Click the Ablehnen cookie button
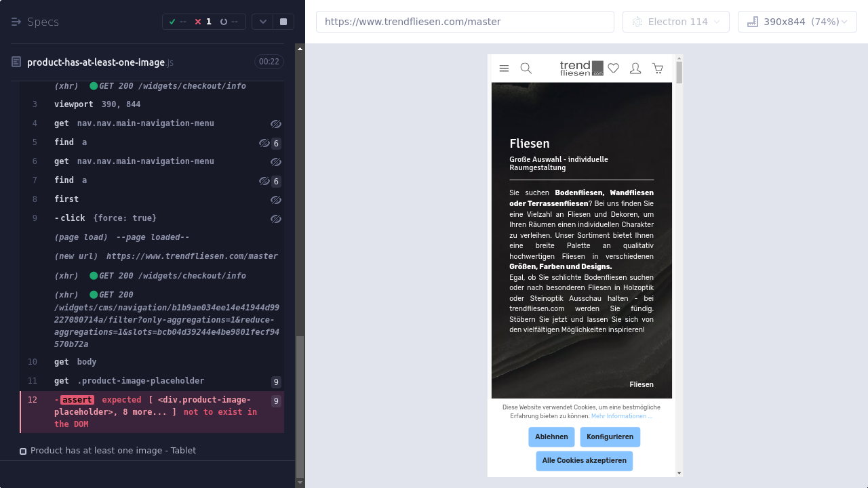Image resolution: width=868 pixels, height=488 pixels. coord(551,437)
